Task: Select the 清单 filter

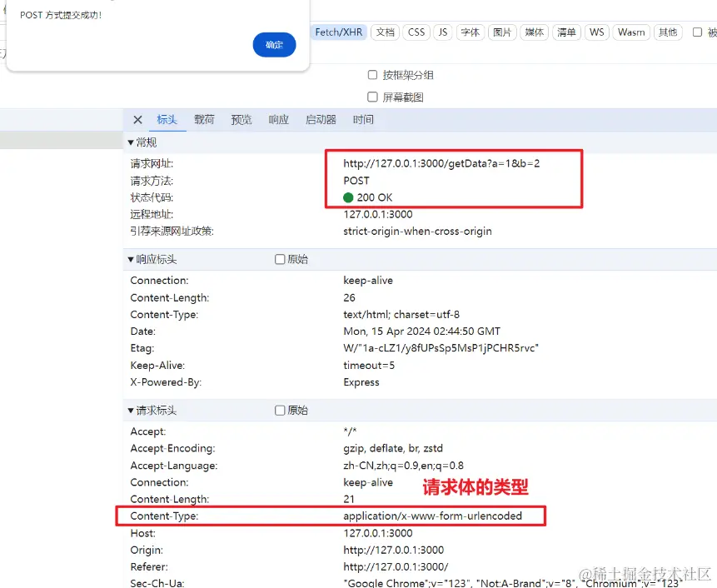Action: click(x=566, y=32)
